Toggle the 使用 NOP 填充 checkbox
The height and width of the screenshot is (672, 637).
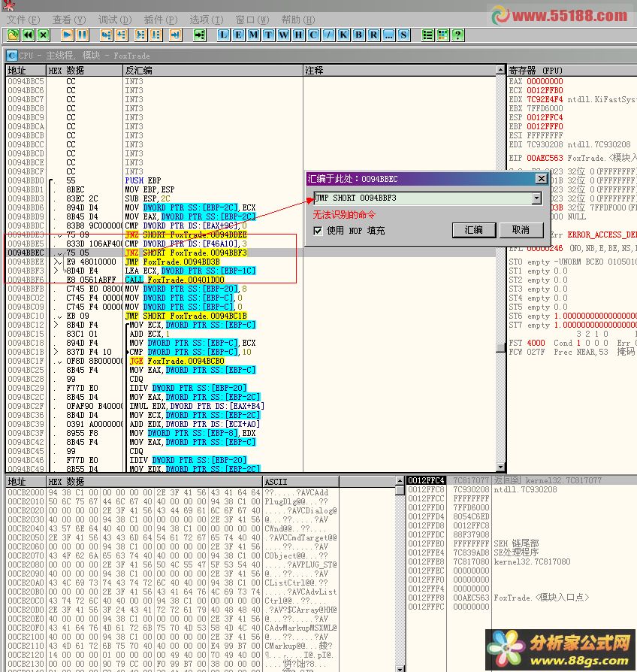pyautogui.click(x=318, y=231)
